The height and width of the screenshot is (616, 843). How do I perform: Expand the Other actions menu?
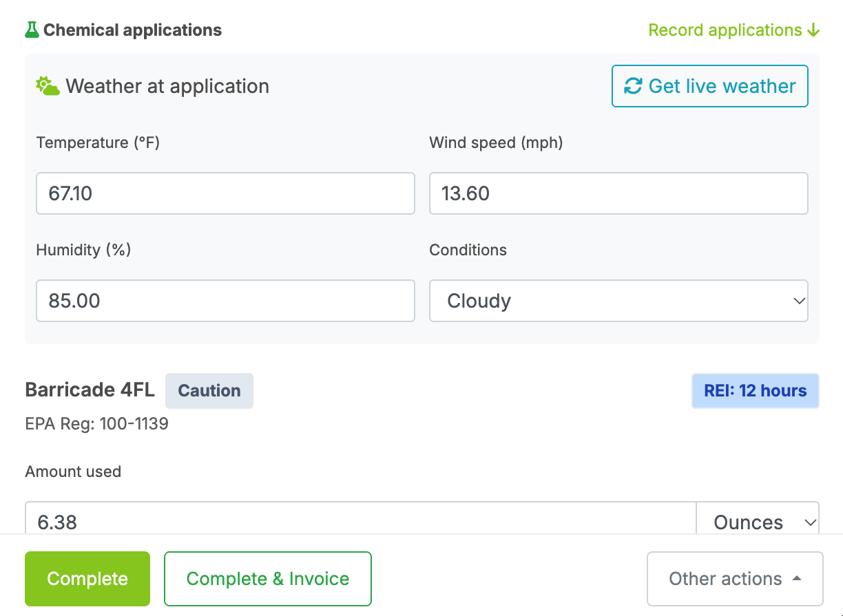point(735,579)
